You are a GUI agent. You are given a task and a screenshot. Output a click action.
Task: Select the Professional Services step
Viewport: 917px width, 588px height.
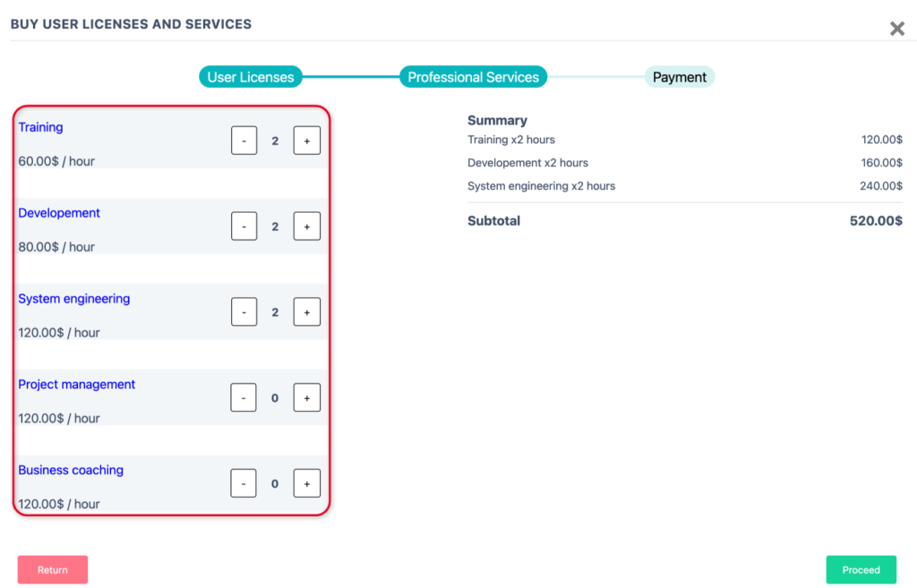473,77
